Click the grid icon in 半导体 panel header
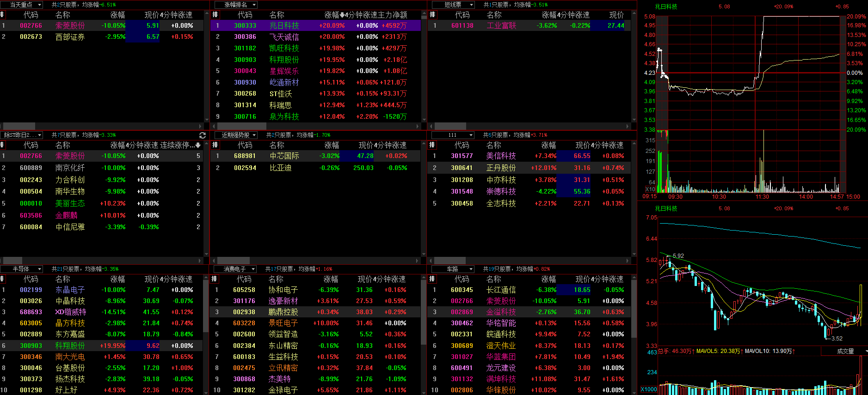This screenshot has width=868, height=395. [x=2, y=279]
